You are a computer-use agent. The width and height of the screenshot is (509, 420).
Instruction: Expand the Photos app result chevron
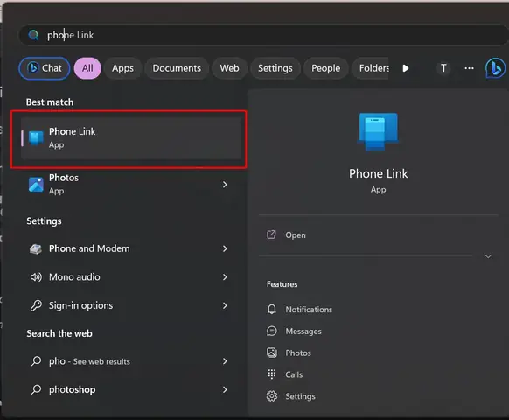225,185
